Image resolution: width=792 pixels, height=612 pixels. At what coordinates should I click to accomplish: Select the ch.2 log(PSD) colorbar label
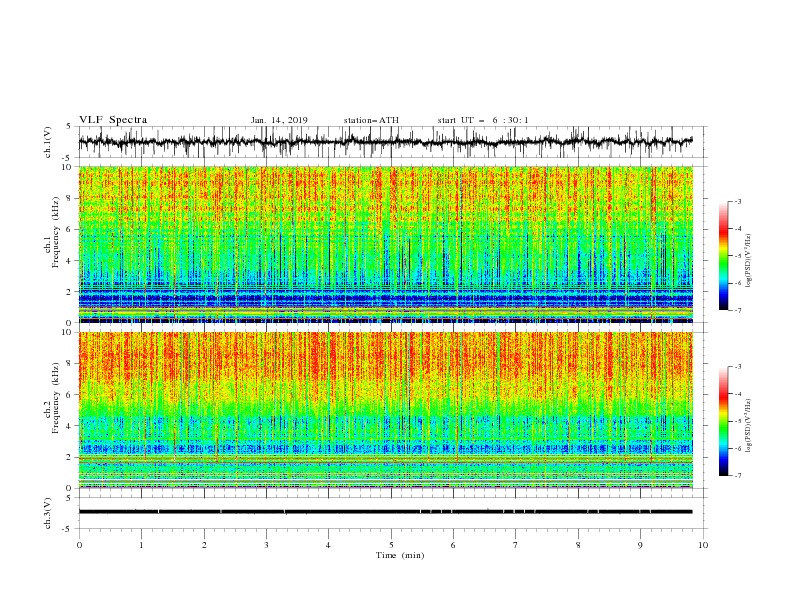pos(748,426)
